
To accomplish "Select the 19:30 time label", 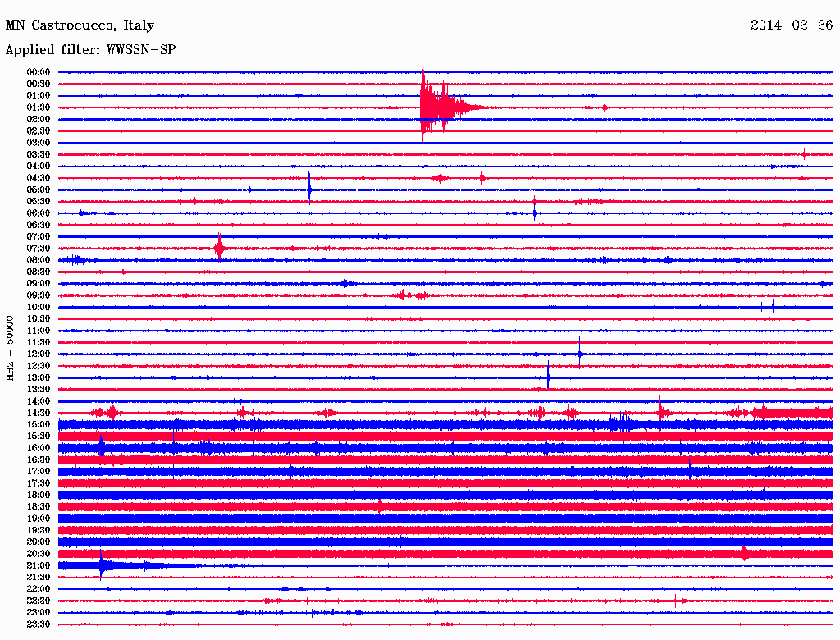I will click(38, 530).
